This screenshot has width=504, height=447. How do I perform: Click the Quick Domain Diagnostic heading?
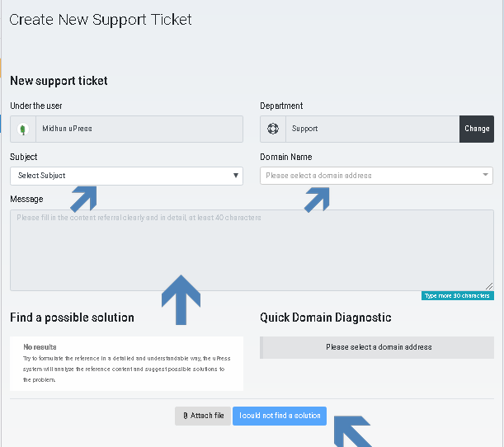click(326, 318)
